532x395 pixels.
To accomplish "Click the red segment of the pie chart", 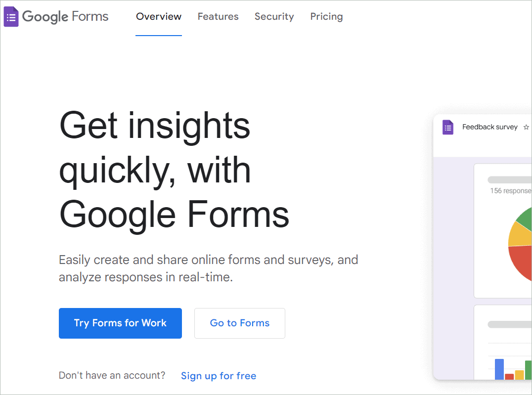I will coord(519,260).
